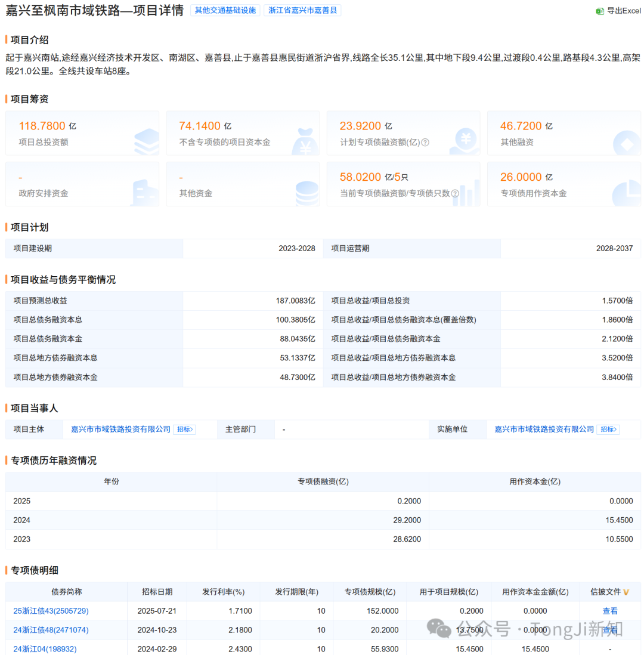The width and height of the screenshot is (644, 655).
Task: Click the money-bag icon on 项目资本金 card
Action: point(306,142)
